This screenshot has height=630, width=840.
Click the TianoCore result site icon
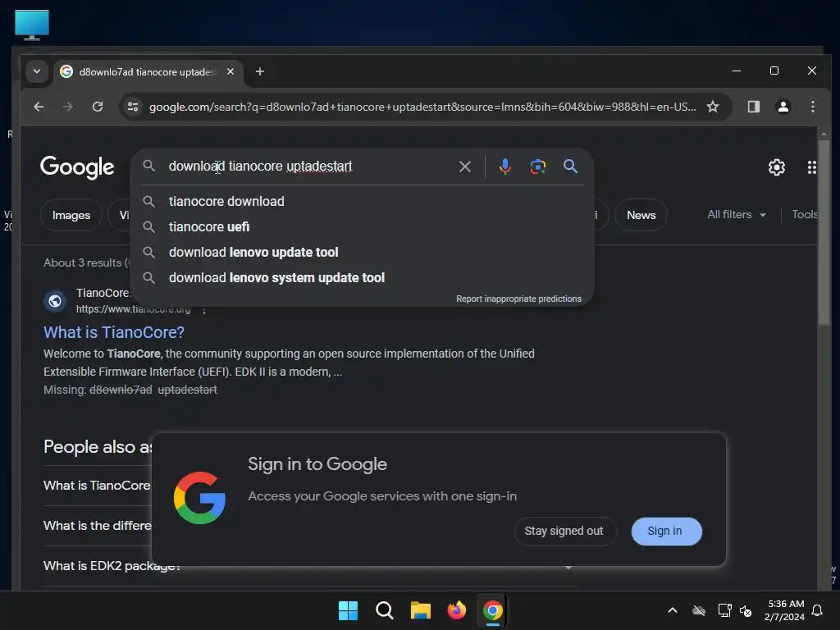(55, 301)
